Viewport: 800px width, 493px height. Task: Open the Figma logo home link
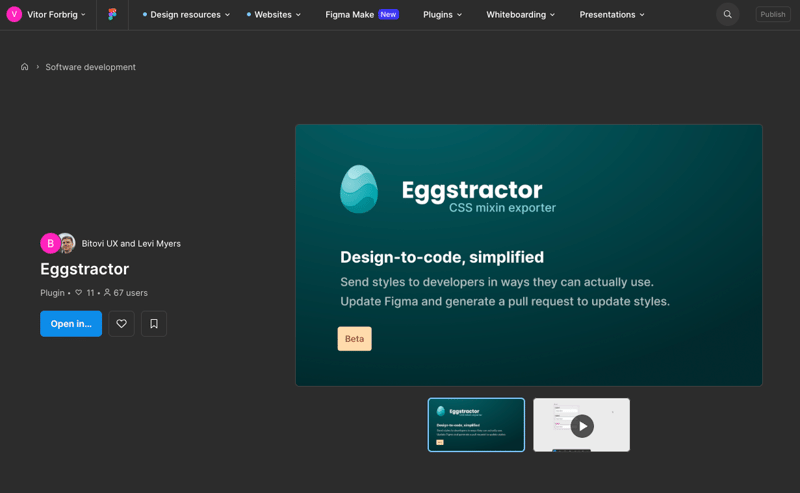pyautogui.click(x=112, y=14)
